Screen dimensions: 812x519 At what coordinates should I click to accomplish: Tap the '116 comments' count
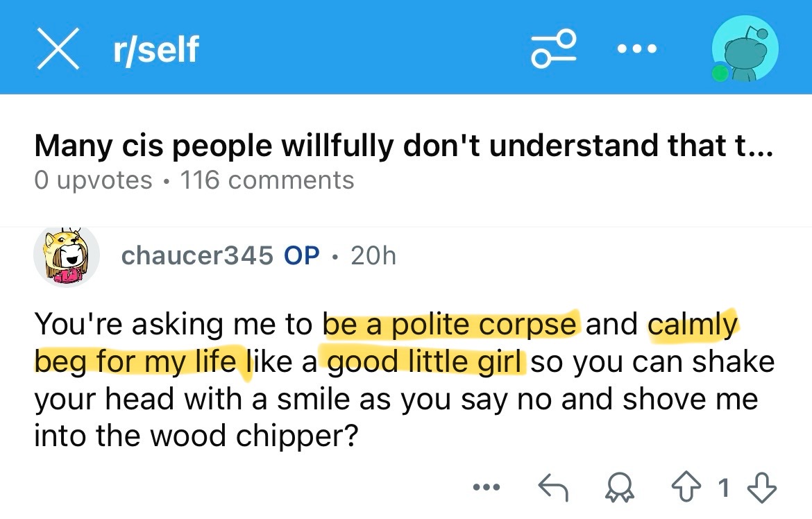(x=267, y=180)
